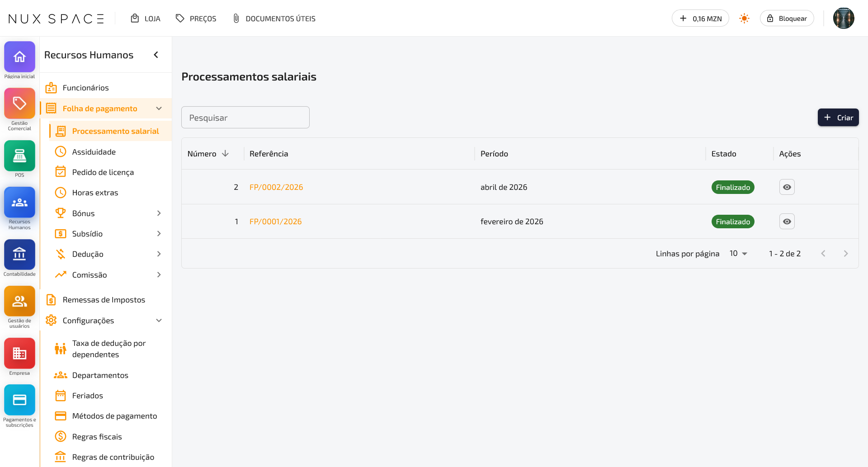Open the user avatar profile menu

[844, 19]
